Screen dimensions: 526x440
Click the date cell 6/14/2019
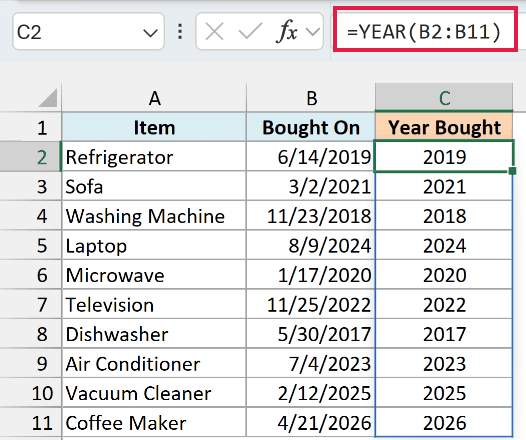tap(311, 157)
